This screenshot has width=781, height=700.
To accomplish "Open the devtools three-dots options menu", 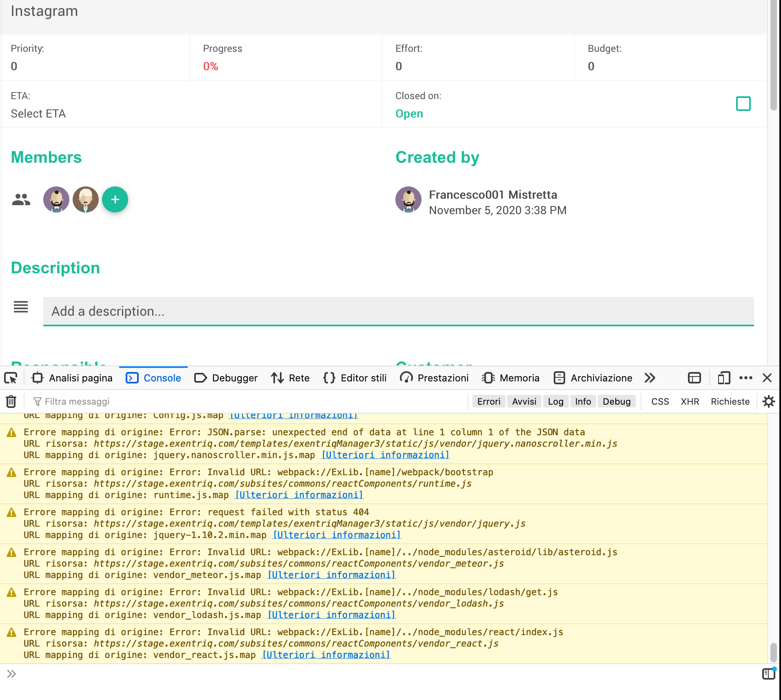I will [x=745, y=378].
